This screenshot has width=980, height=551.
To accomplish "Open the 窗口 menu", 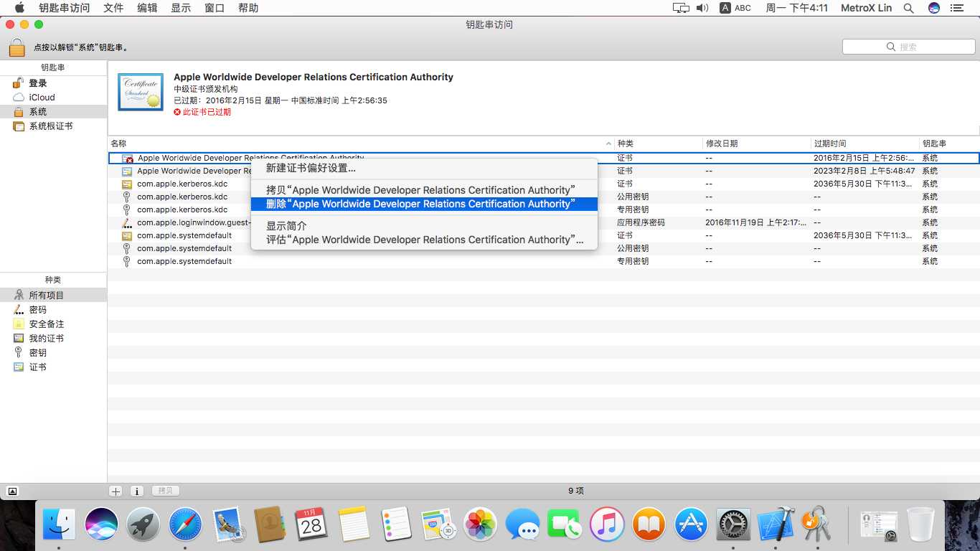I will tap(215, 8).
